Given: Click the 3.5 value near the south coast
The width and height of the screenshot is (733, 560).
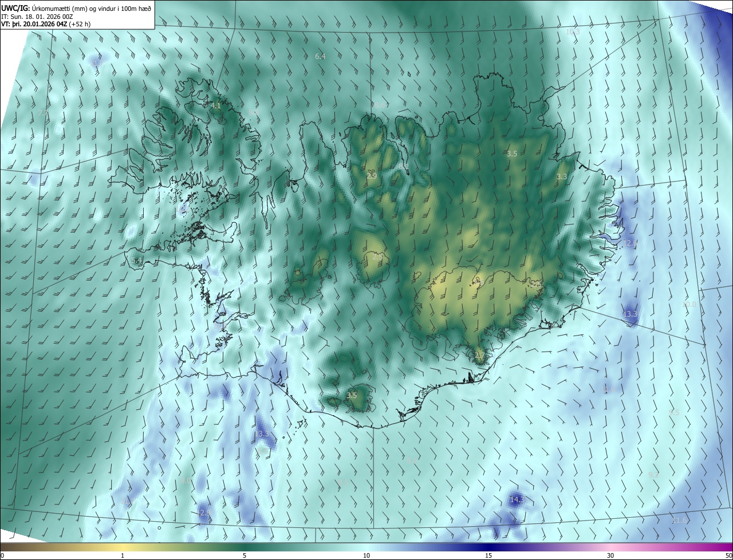Looking at the screenshot, I should 352,395.
